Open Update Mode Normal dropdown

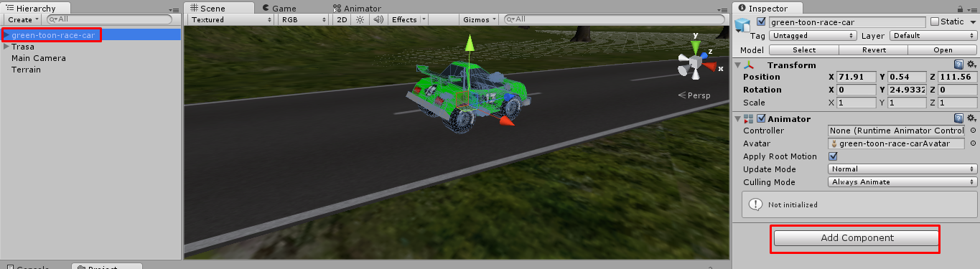pos(902,169)
